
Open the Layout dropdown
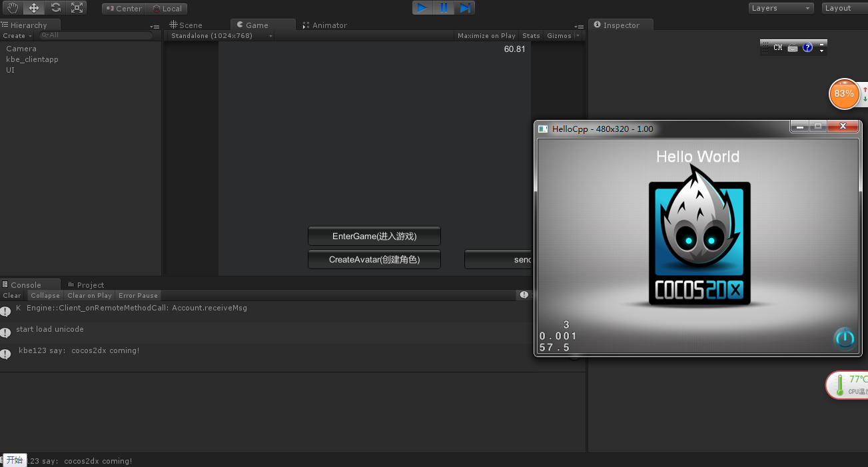click(844, 8)
